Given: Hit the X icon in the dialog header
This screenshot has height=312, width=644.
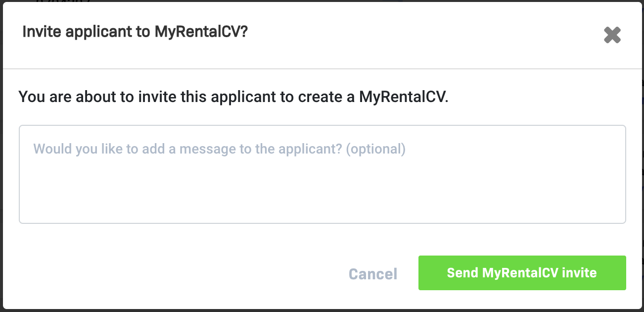Looking at the screenshot, I should pos(612,35).
